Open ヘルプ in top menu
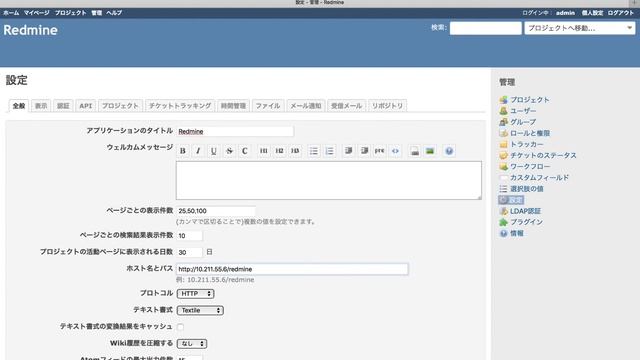Viewport: 640px width, 360px height. pos(114,13)
